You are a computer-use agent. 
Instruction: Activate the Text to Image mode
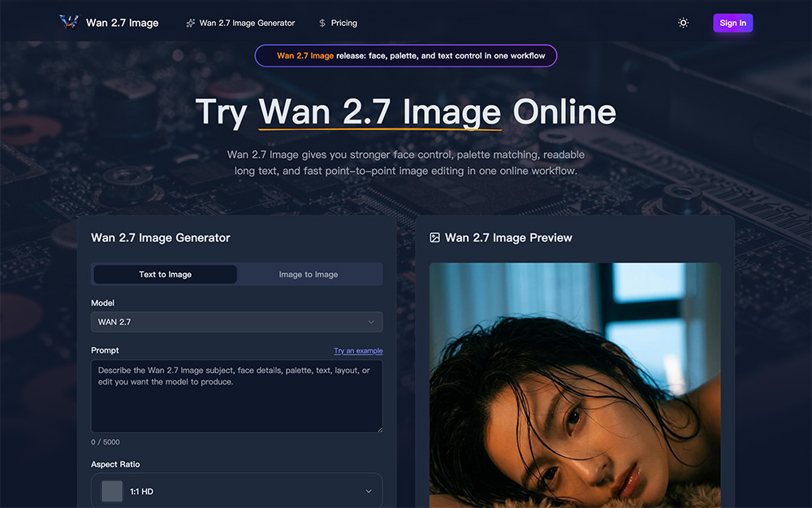coord(164,274)
